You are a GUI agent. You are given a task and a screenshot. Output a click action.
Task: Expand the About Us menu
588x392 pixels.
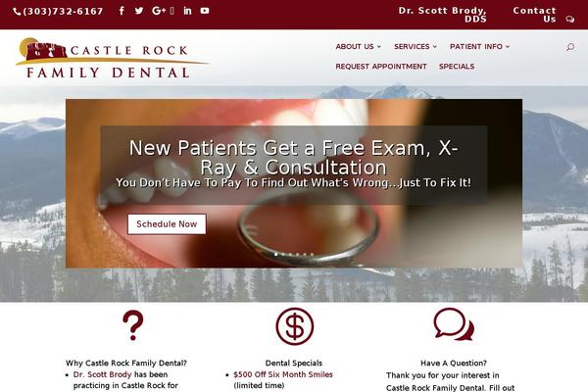point(358,46)
